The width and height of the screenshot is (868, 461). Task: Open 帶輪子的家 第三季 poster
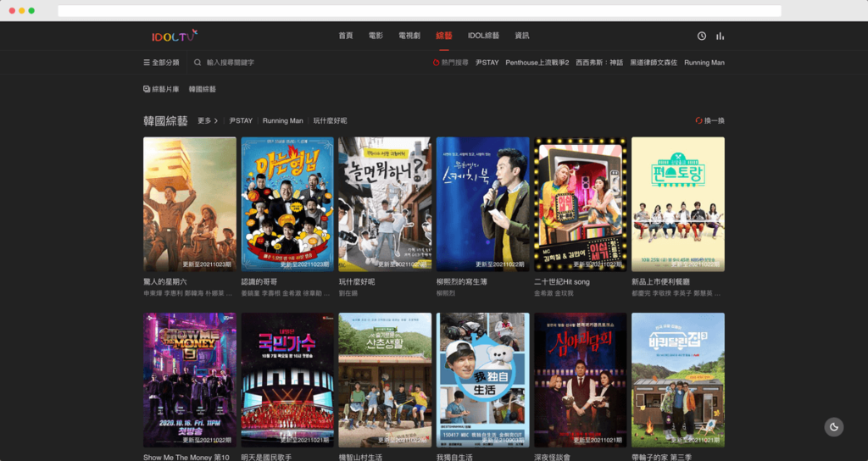[678, 380]
